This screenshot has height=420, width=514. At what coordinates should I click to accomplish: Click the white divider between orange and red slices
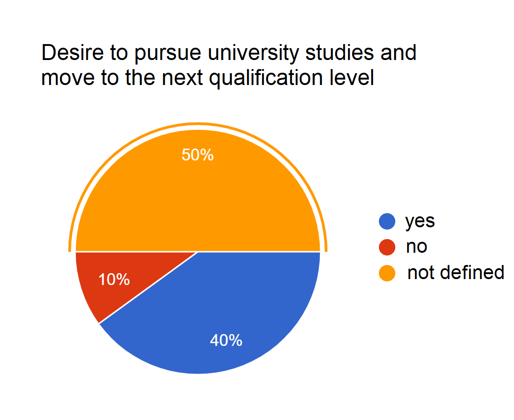(x=136, y=251)
